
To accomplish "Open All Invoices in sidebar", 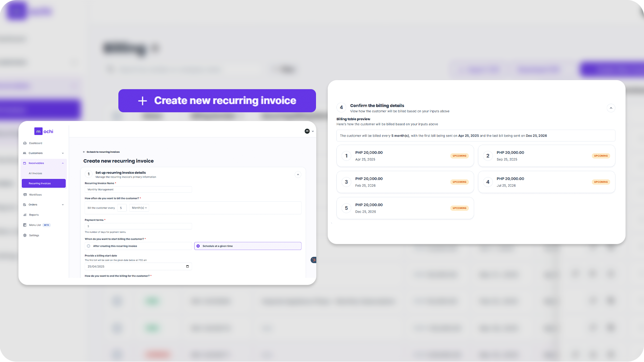I will pyautogui.click(x=36, y=173).
